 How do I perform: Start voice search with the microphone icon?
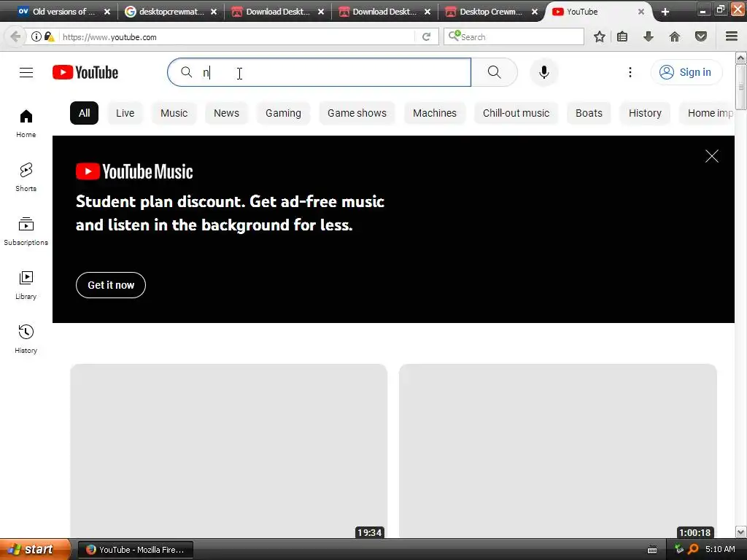coord(543,72)
